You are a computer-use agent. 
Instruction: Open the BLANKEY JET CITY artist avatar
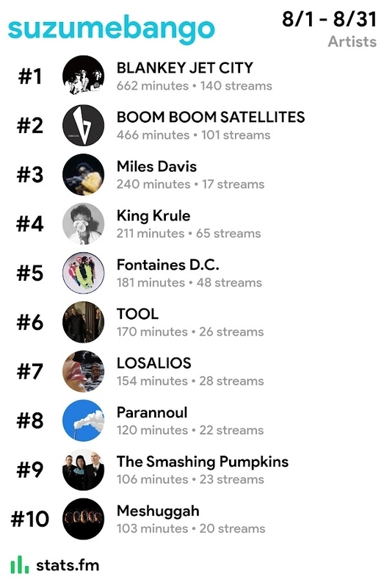83,76
